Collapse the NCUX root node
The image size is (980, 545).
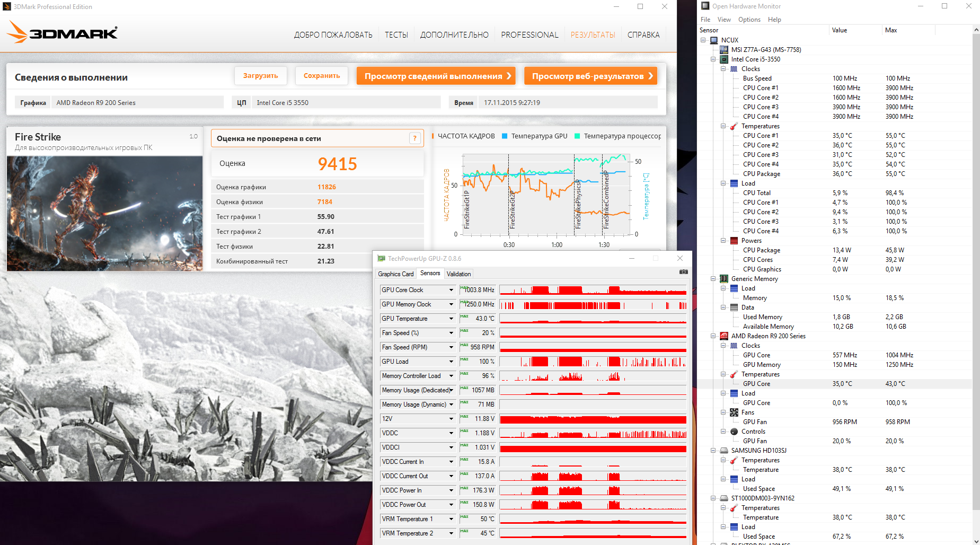point(703,40)
